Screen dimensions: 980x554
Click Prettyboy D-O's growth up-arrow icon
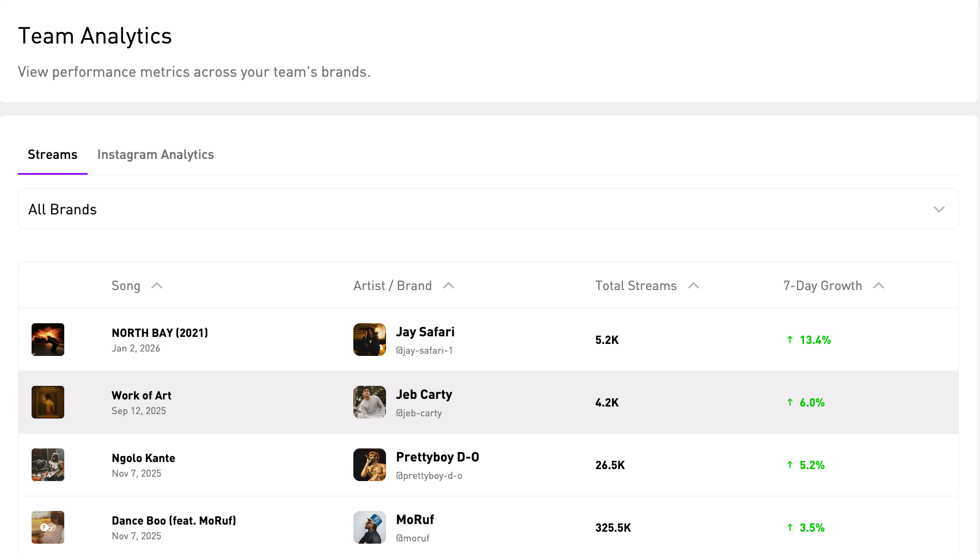point(790,465)
